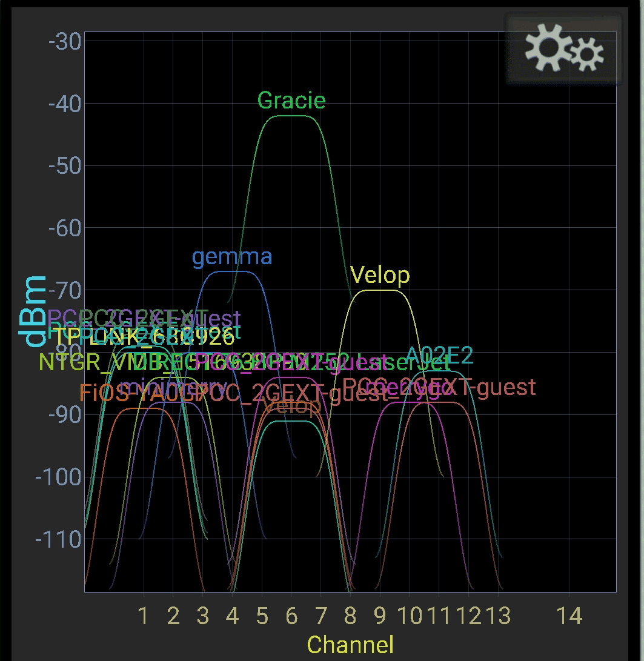Select channel 6 on the axis

tap(291, 616)
